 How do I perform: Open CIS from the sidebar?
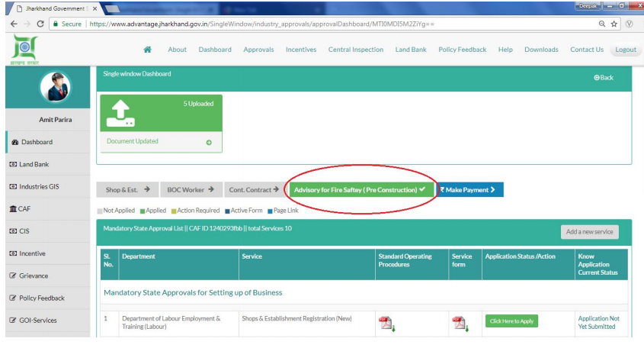pyautogui.click(x=48, y=230)
